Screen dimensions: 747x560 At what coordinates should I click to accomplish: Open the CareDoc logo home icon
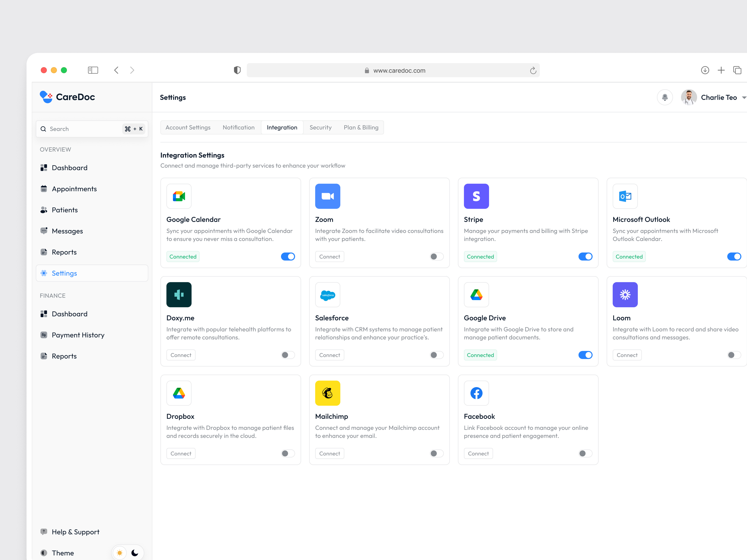click(46, 97)
